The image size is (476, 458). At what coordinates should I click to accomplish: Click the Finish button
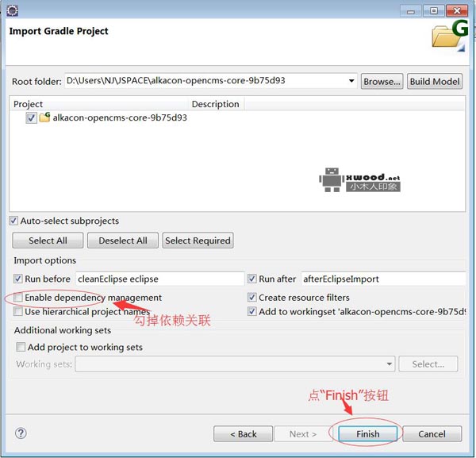367,433
